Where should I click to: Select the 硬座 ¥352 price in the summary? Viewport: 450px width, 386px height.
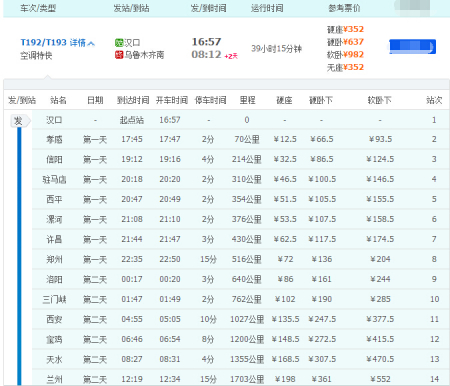345,29
